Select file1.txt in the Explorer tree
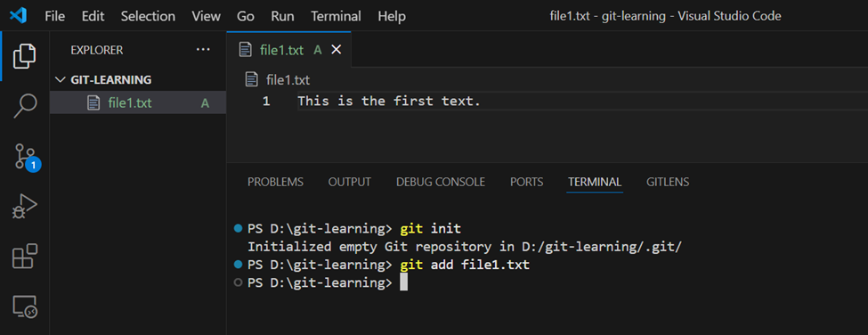868x335 pixels. (138, 103)
